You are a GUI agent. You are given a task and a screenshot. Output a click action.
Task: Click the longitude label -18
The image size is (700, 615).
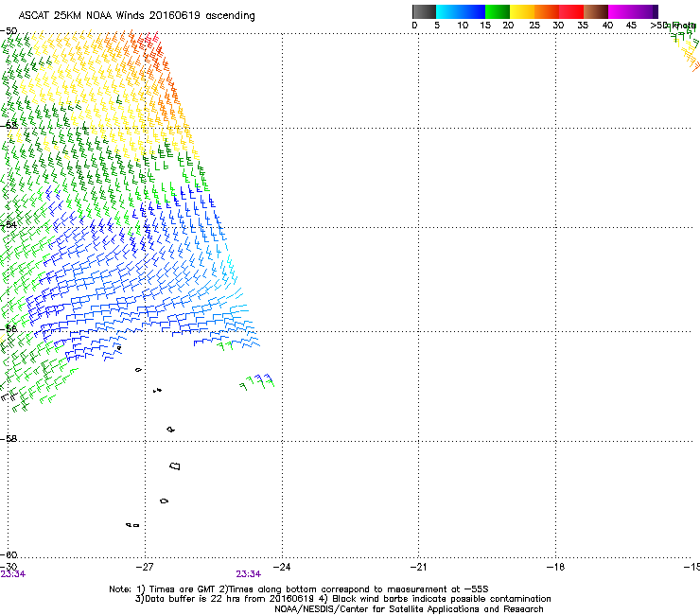[555, 567]
